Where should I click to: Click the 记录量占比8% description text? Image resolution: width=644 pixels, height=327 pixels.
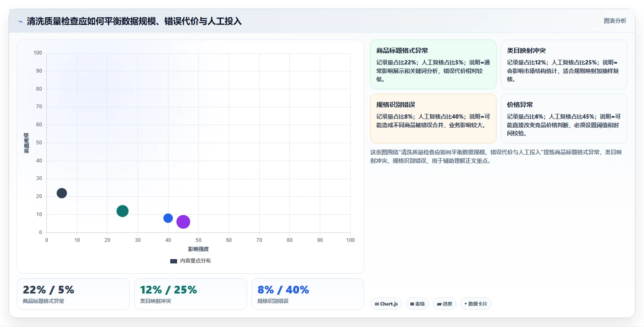[433, 121]
